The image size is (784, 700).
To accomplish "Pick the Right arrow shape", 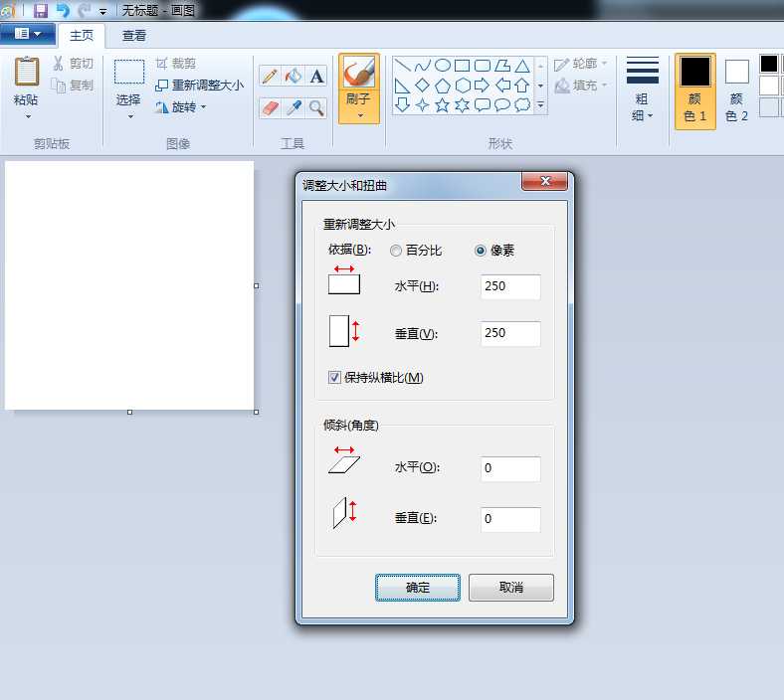I will [483, 86].
